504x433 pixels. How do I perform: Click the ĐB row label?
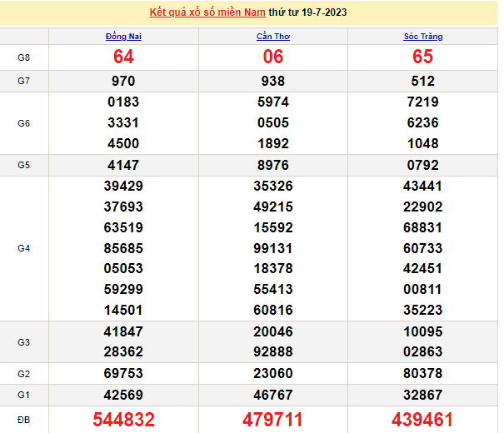tap(24, 419)
